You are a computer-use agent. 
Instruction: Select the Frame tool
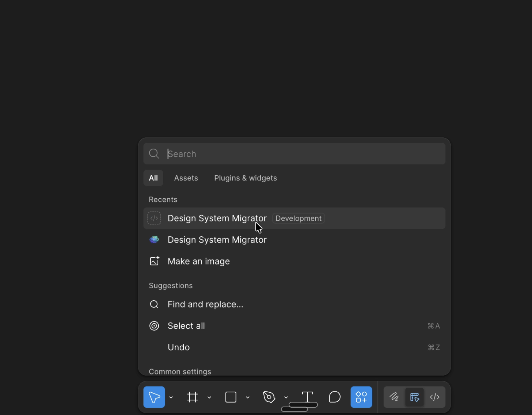pos(193,397)
